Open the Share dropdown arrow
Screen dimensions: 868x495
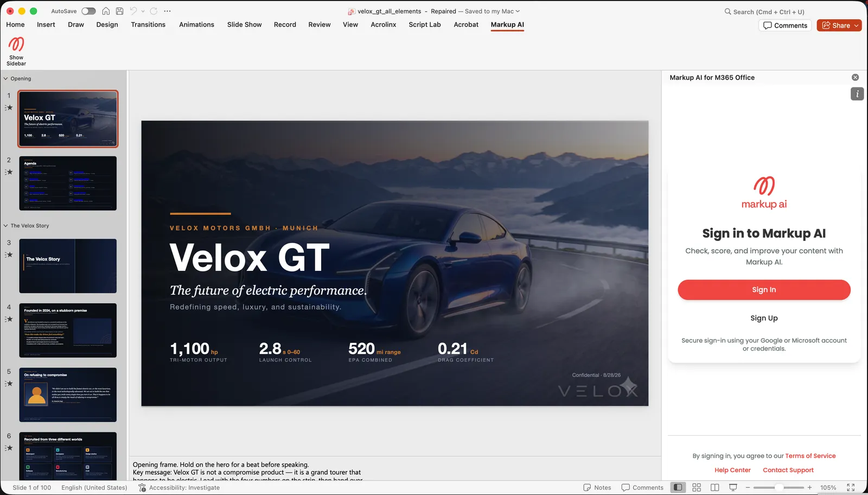[x=856, y=26]
